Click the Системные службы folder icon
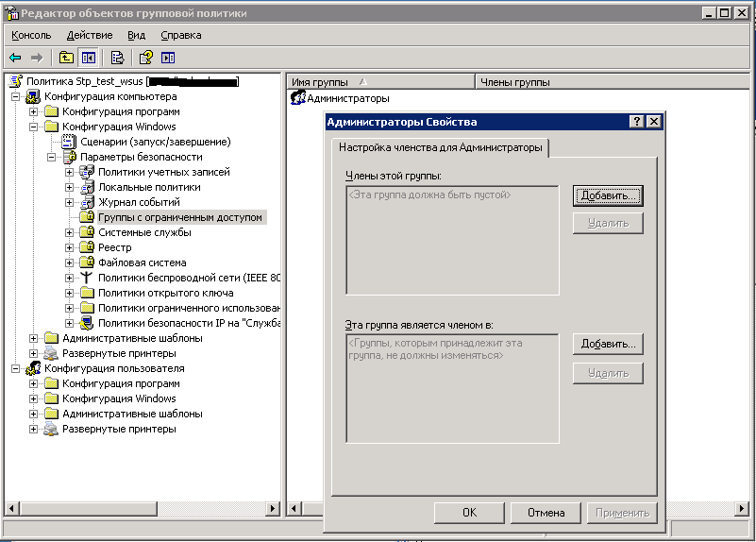756x542 pixels. 87,232
